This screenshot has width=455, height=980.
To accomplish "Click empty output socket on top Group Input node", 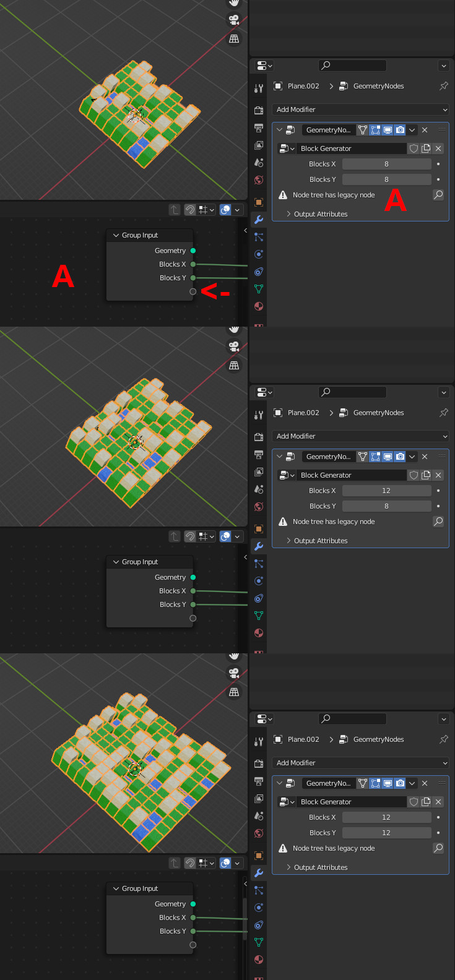I will [x=193, y=291].
